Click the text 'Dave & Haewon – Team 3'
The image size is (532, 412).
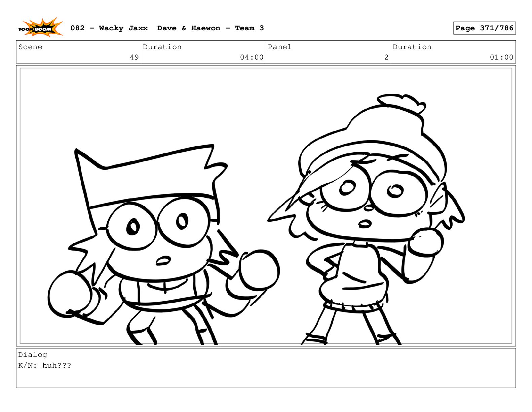pyautogui.click(x=211, y=28)
